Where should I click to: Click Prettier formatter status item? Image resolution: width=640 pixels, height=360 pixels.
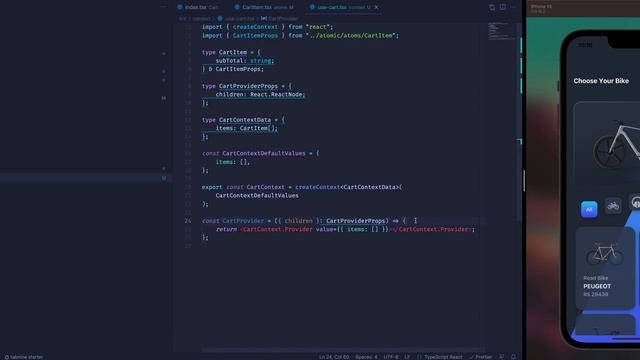click(x=481, y=357)
